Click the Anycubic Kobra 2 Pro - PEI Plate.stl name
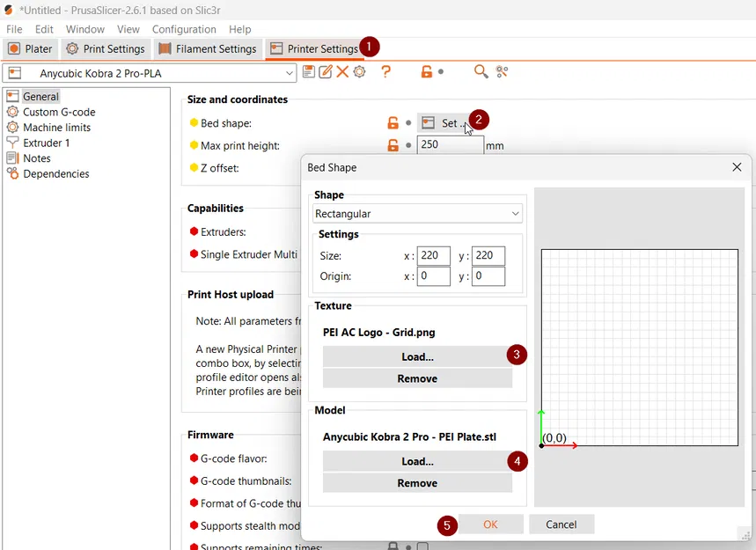The width and height of the screenshot is (756, 550). point(409,436)
